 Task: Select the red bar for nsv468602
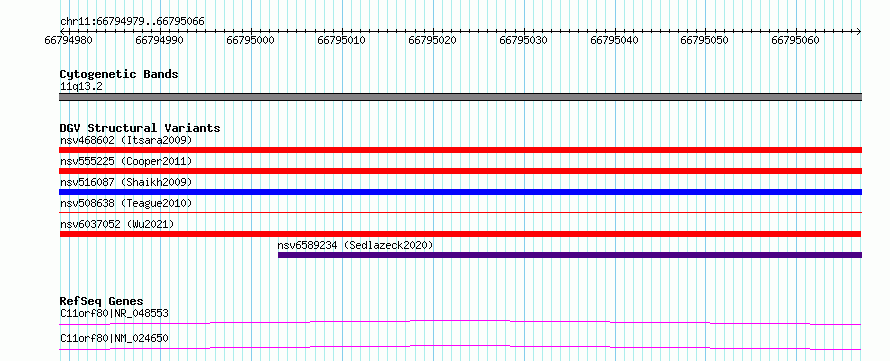(x=460, y=150)
